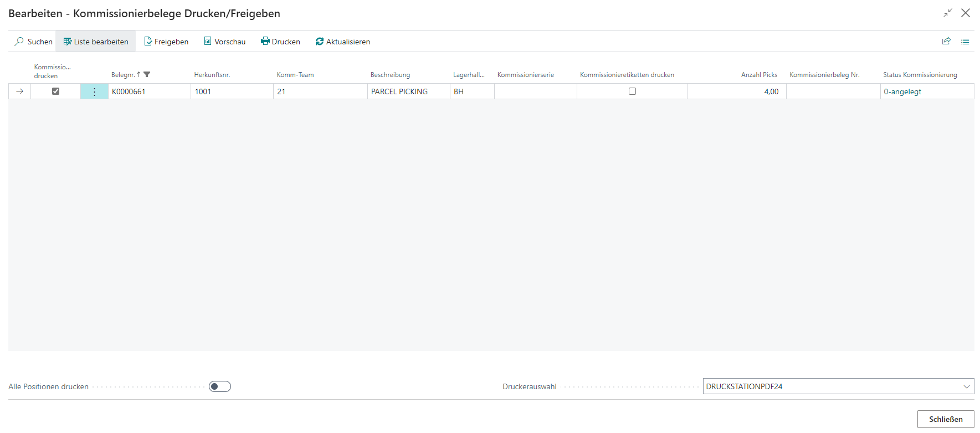Uncheck Kommissionierbeleg drucken for K0000661
Viewport: 980px width, 433px height.
tap(55, 91)
